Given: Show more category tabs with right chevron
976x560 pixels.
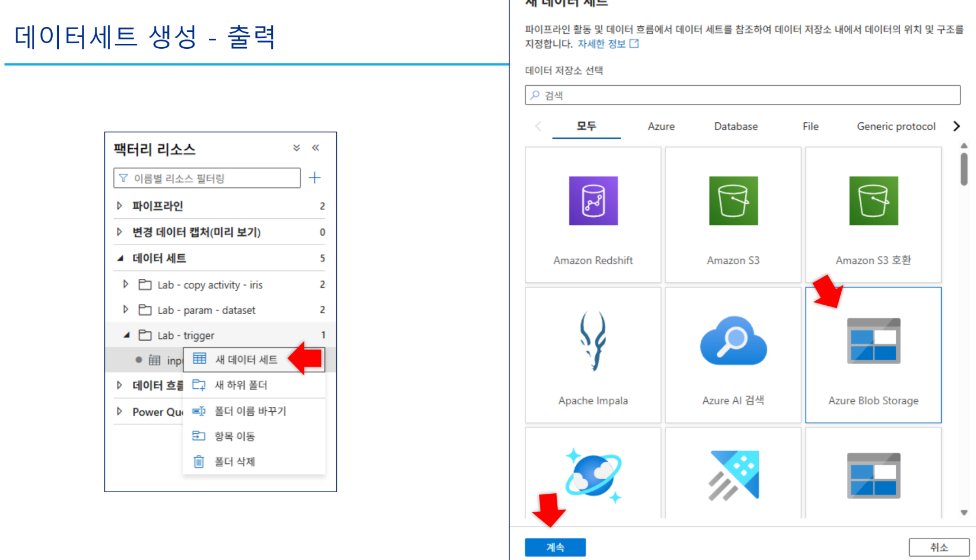Looking at the screenshot, I should coord(956,126).
